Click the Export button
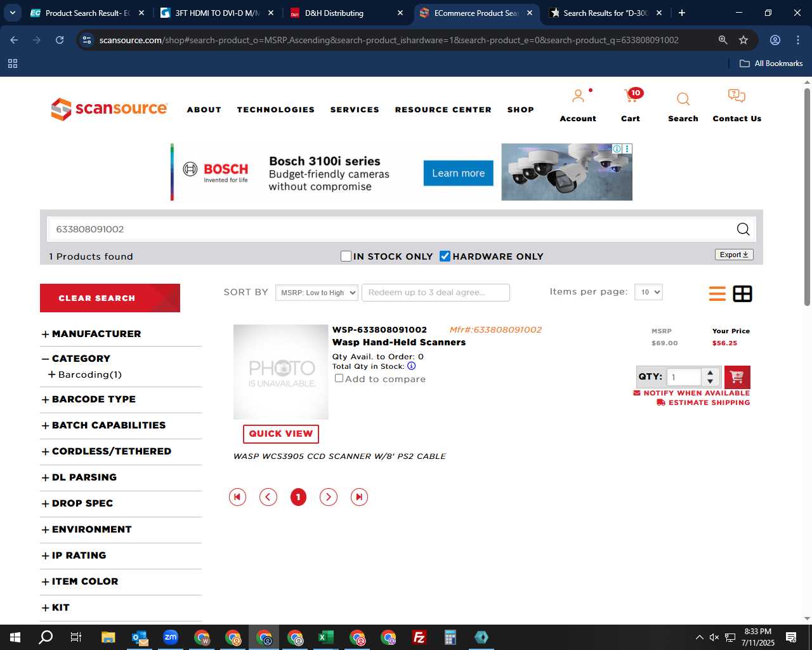812x650 pixels. tap(734, 255)
